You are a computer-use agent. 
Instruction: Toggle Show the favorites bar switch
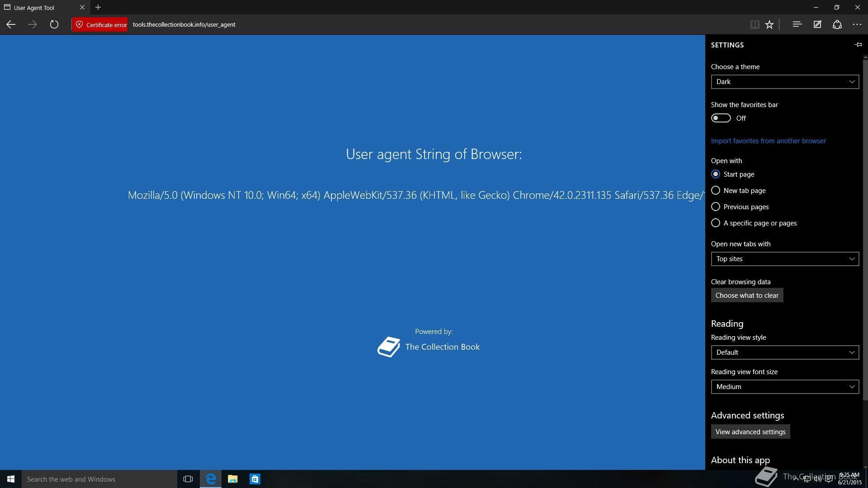click(721, 118)
